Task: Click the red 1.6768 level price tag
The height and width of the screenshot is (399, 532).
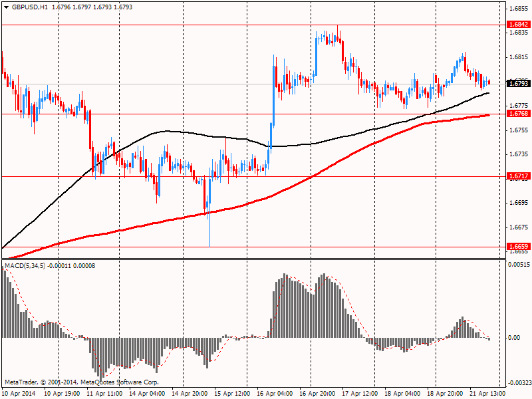Action: click(519, 113)
